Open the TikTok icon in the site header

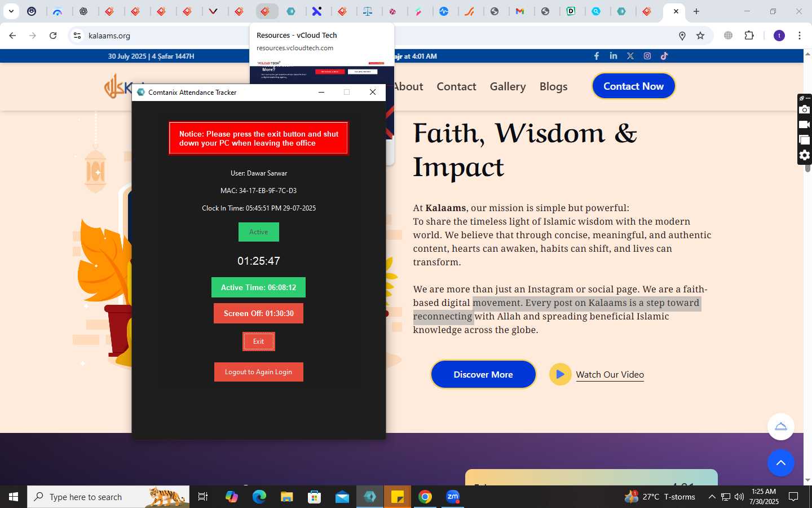[x=664, y=56]
